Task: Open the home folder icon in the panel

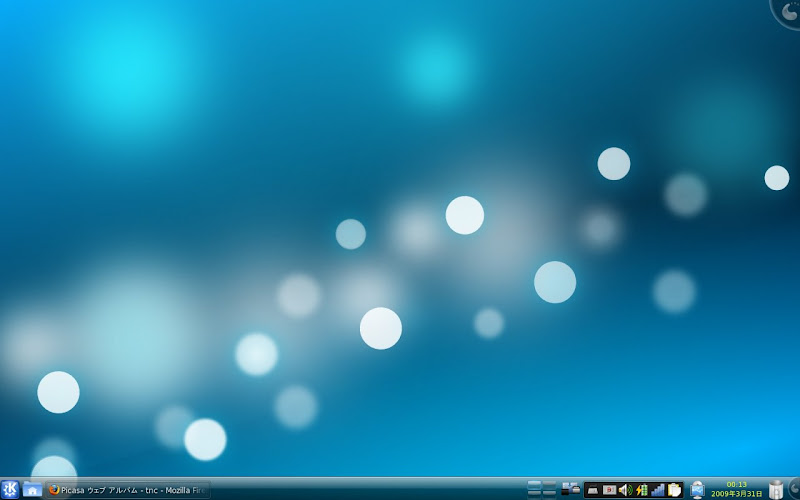Action: (32, 489)
